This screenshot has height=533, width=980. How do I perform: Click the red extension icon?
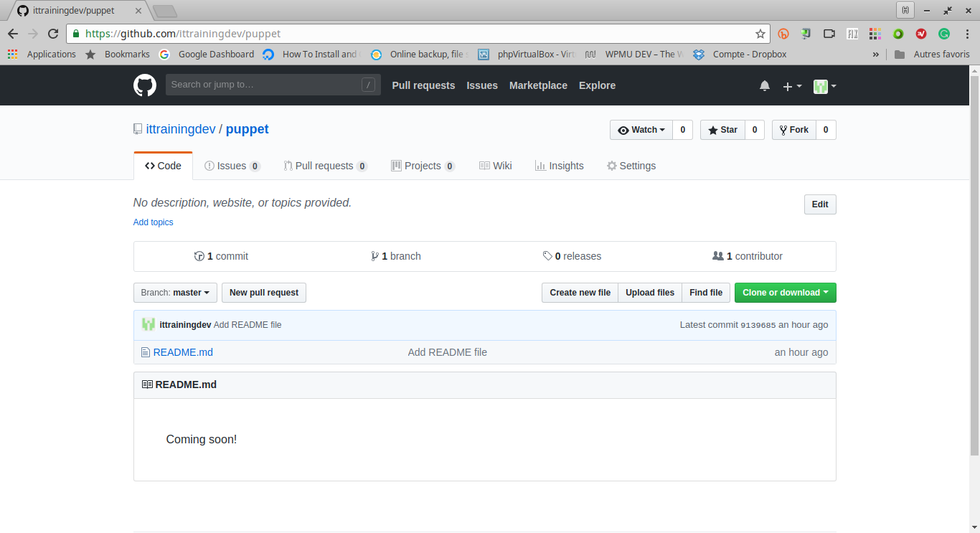(x=921, y=34)
